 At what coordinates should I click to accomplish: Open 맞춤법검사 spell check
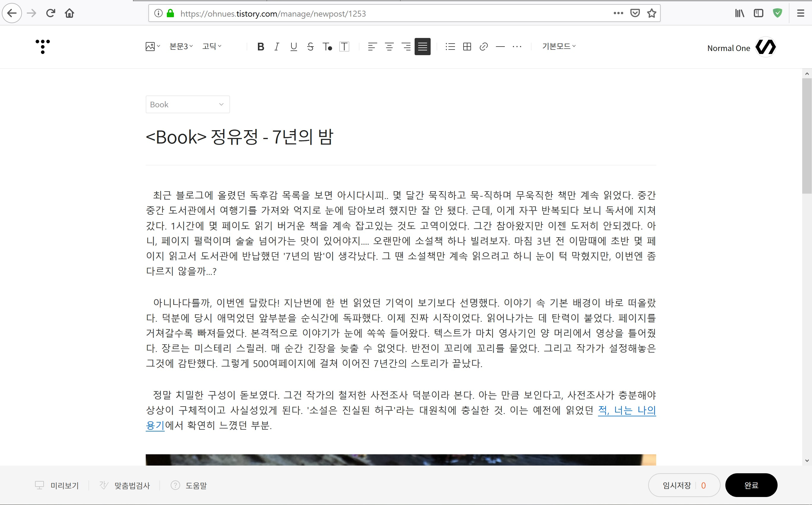[x=131, y=485]
